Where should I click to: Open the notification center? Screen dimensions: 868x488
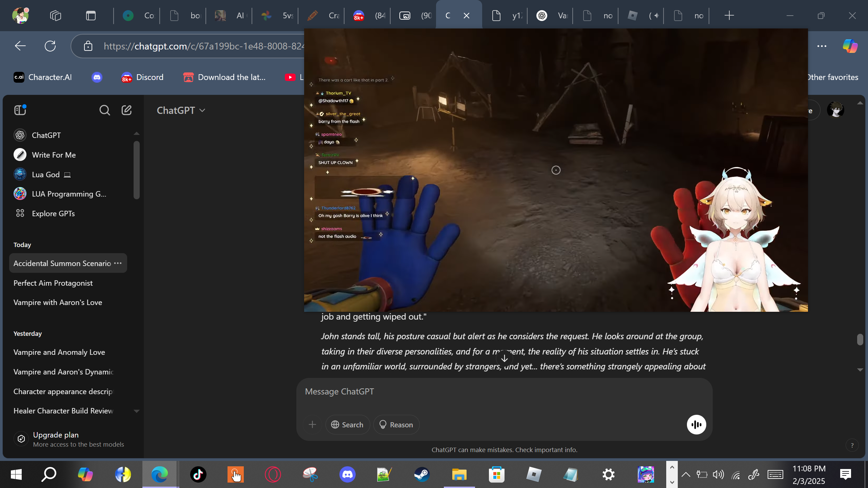[846, 474]
